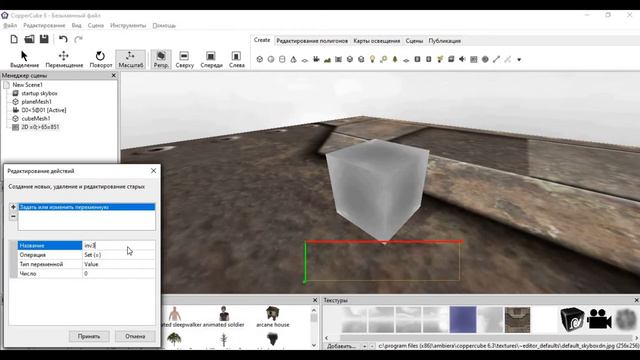Screen dimensions: 640x360
Task: Save the project with floppy disk icon
Action: tap(44, 39)
